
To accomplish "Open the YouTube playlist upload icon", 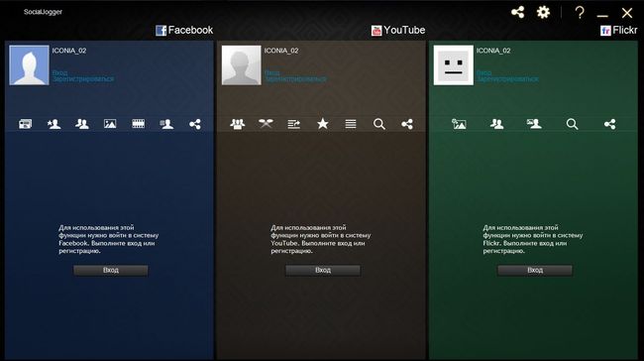I will [x=294, y=124].
